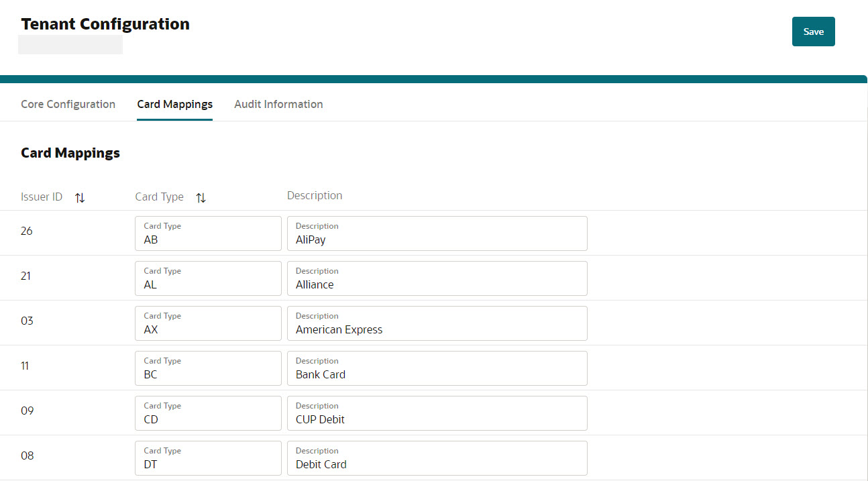
Task: Switch to the Core Configuration tab
Action: coord(68,104)
